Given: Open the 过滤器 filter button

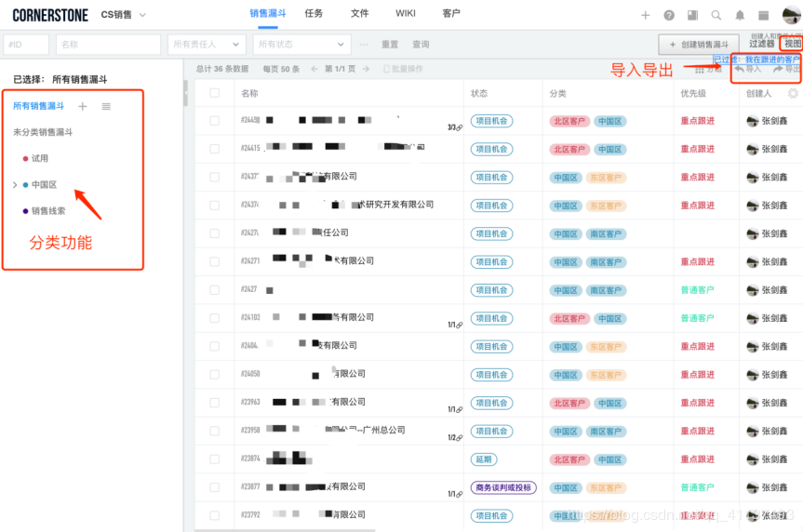Looking at the screenshot, I should point(761,44).
